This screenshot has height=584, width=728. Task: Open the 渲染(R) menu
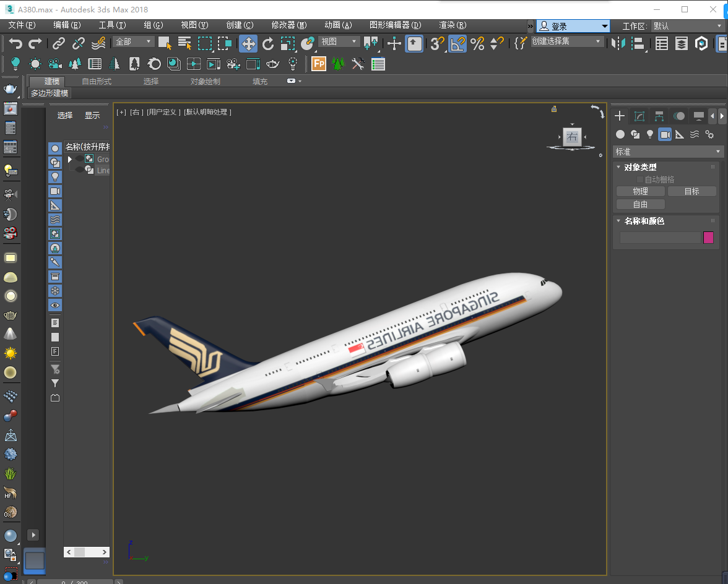coord(453,25)
